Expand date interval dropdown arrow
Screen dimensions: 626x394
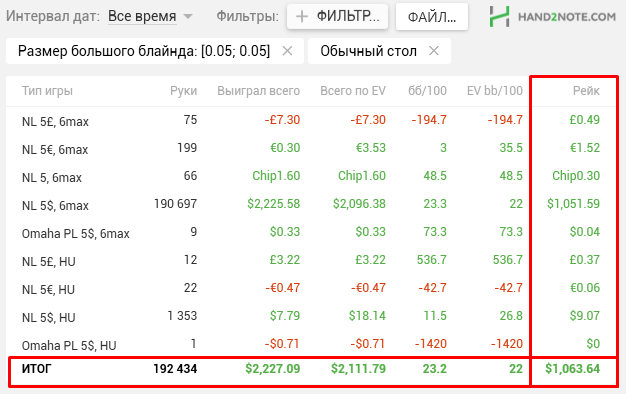188,17
